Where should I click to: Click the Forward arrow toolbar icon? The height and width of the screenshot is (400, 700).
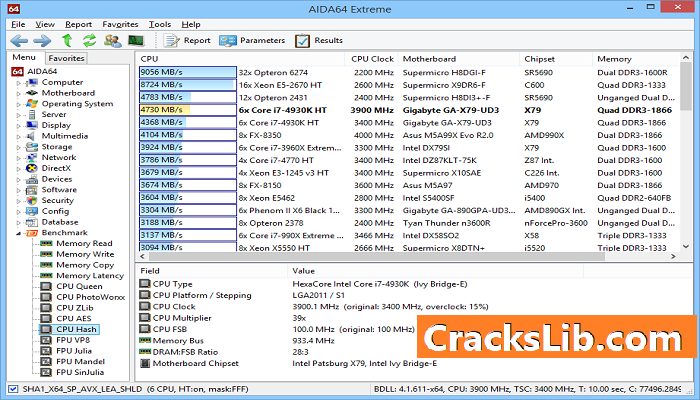42,41
